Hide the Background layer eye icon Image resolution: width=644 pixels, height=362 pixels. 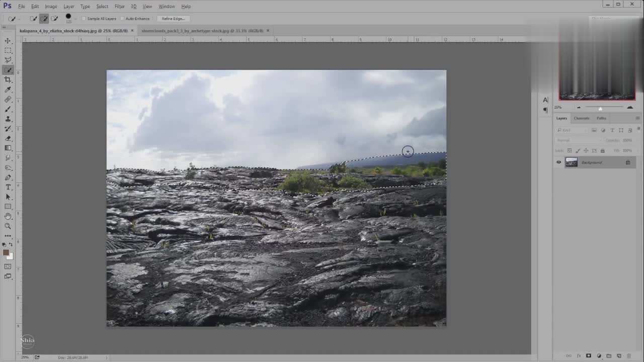pyautogui.click(x=558, y=162)
